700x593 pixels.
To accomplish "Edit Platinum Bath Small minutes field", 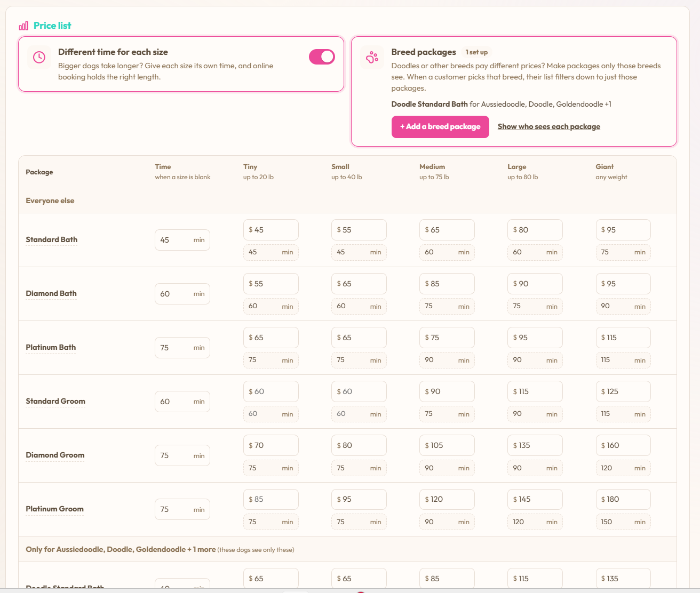I will click(x=359, y=360).
